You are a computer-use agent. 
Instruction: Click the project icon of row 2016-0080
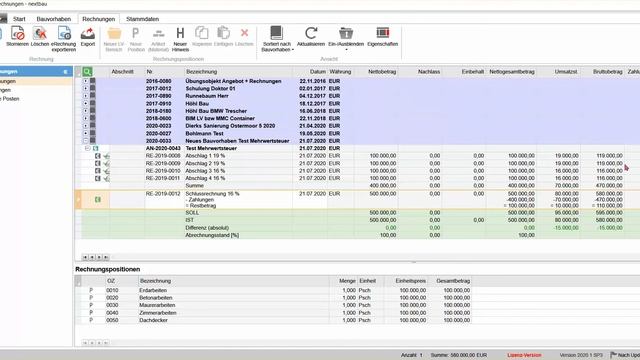93,81
